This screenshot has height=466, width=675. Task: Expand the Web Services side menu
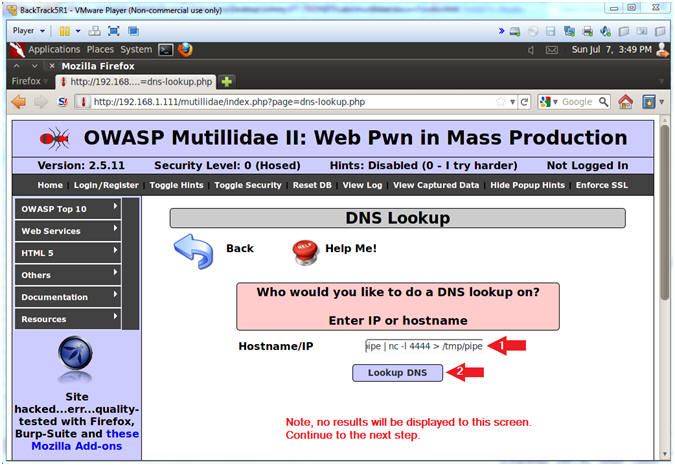[x=68, y=231]
